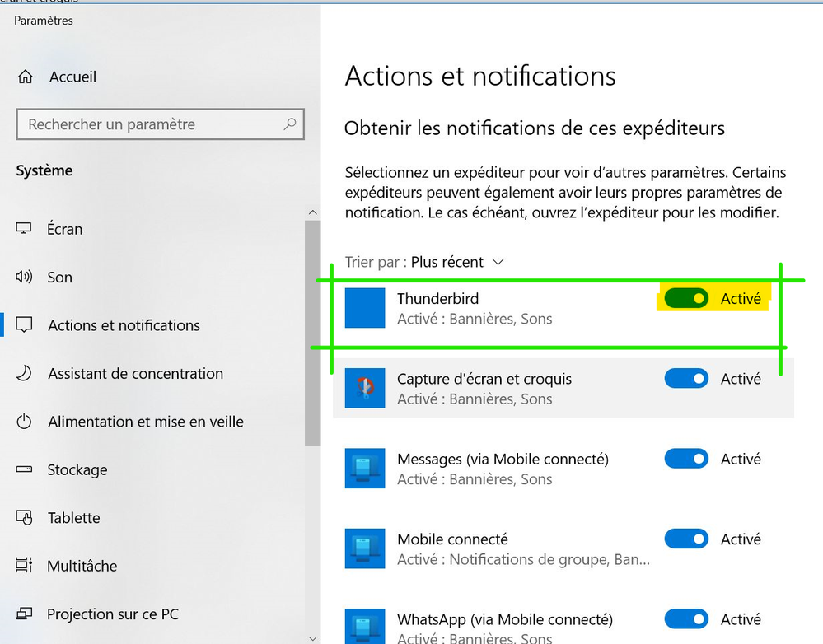Open Tablette settings in the sidebar
The height and width of the screenshot is (644, 823).
point(73,518)
